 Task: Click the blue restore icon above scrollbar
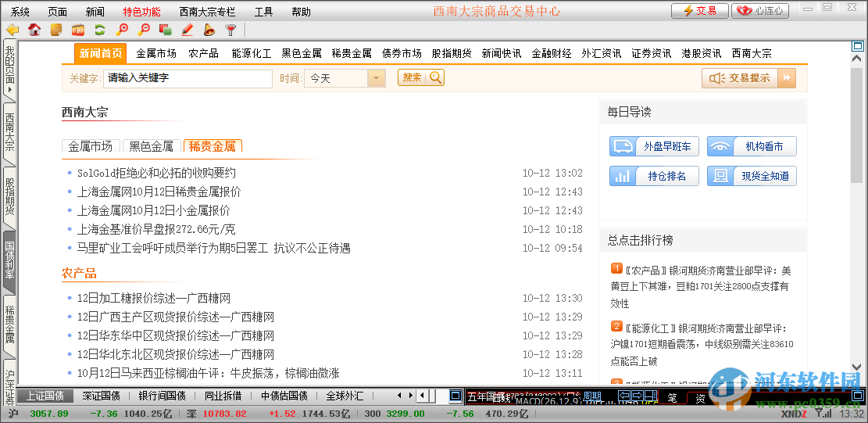pos(856,46)
